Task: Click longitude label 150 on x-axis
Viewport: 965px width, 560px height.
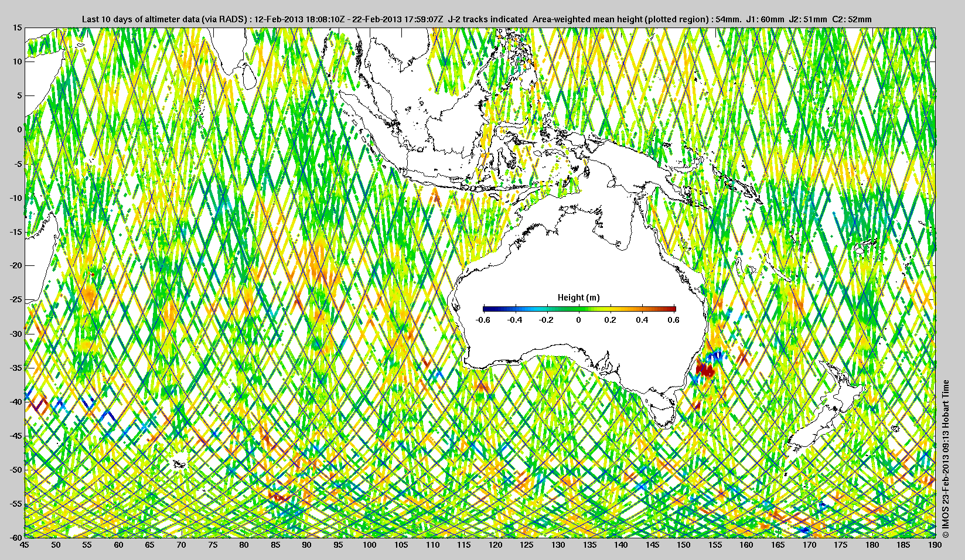Action: click(684, 545)
